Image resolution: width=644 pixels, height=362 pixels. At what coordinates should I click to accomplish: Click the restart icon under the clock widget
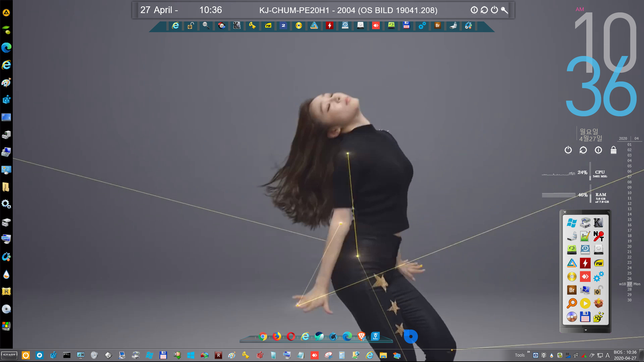(583, 150)
